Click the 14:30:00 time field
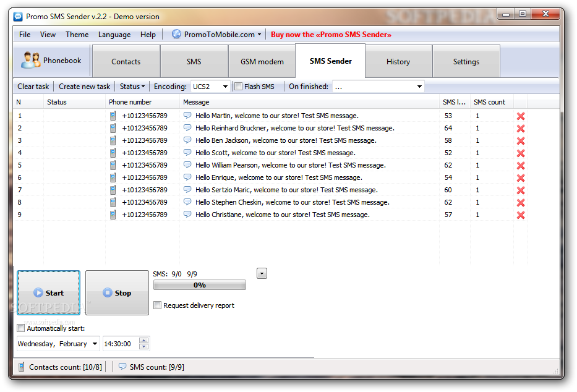Image resolution: width=577 pixels, height=392 pixels. point(126,343)
